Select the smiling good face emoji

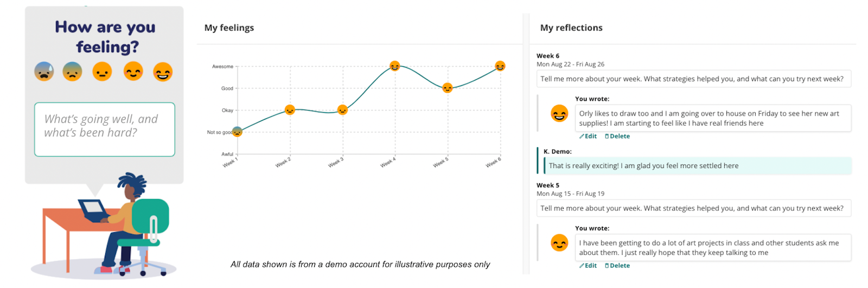tap(133, 71)
